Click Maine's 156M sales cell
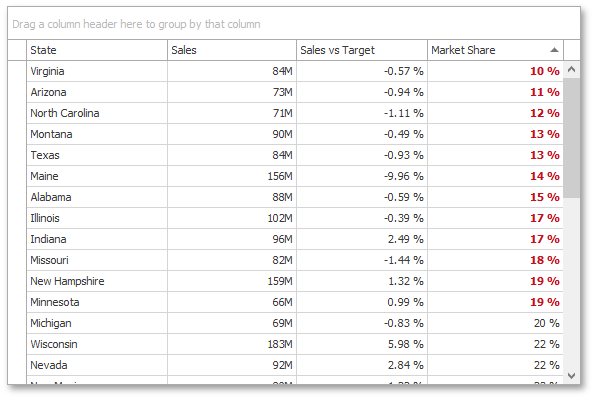 (232, 176)
